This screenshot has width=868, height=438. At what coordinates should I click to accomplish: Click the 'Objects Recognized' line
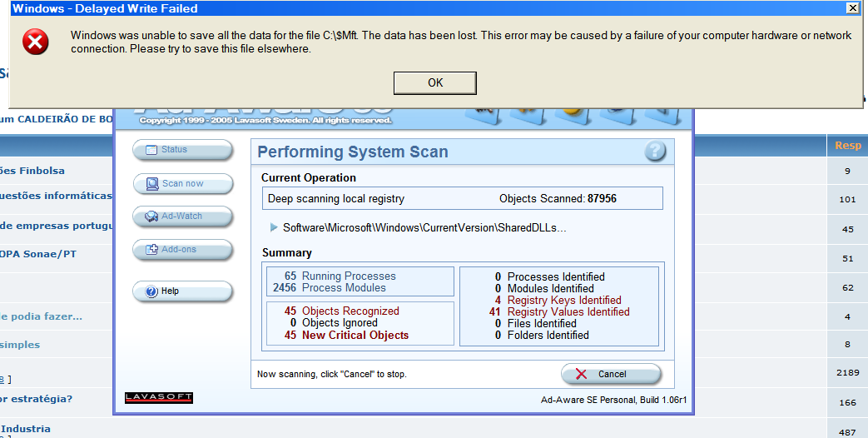341,311
